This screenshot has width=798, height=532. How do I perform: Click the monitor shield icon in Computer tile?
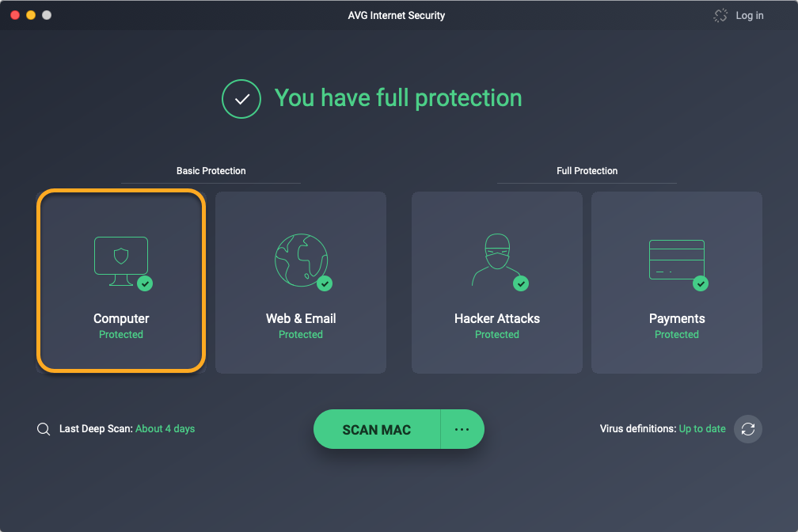click(x=121, y=260)
